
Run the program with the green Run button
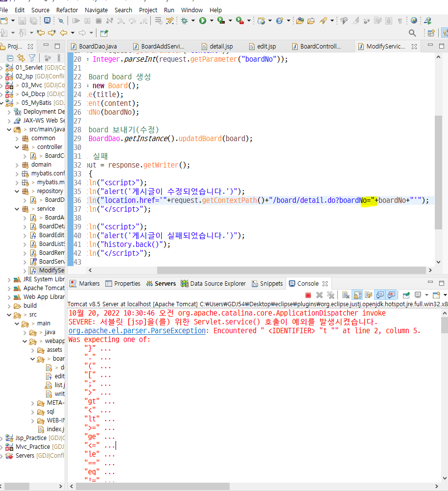203,21
